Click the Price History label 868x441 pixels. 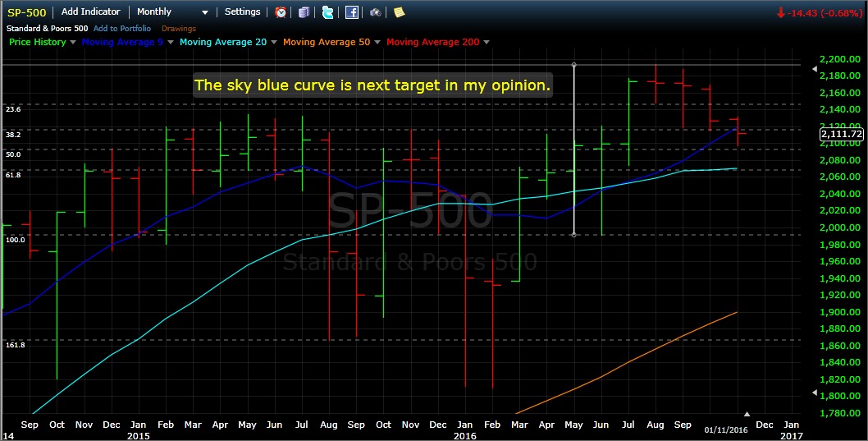38,42
